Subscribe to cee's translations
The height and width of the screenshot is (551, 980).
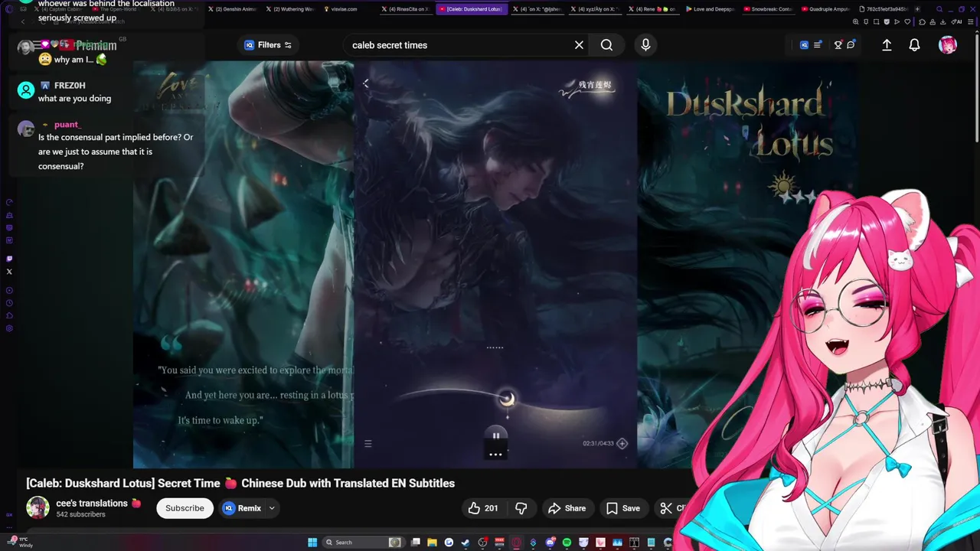[x=185, y=508]
